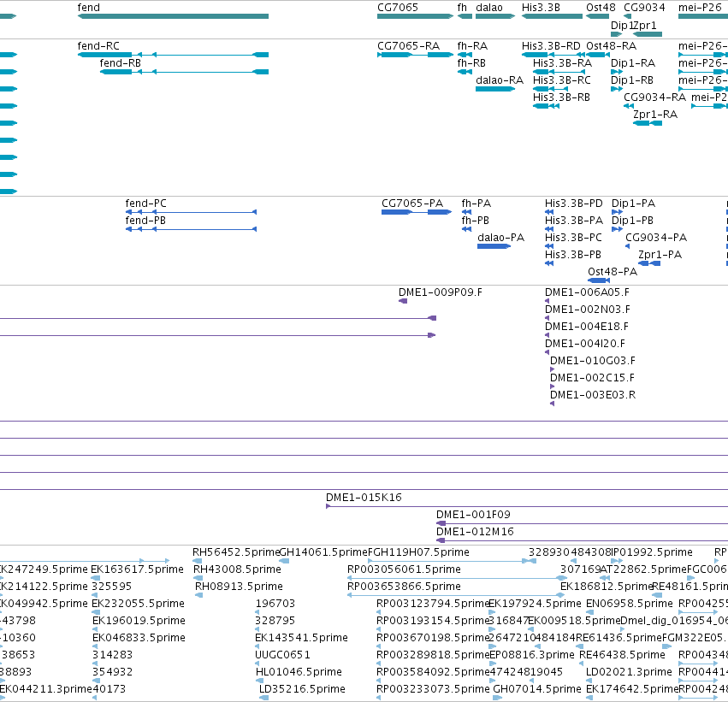Click the RH56452.5prime EST label
The width and height of the screenshot is (728, 702).
pyautogui.click(x=236, y=552)
